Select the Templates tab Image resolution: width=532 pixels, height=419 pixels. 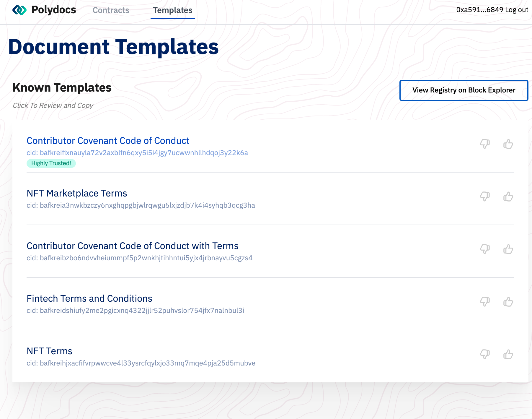pos(172,10)
